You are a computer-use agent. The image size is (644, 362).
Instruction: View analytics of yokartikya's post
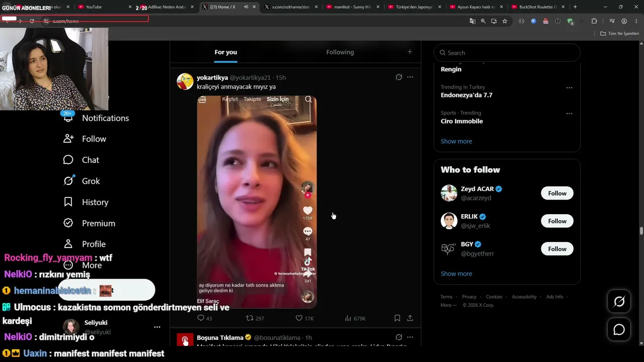pos(355,318)
